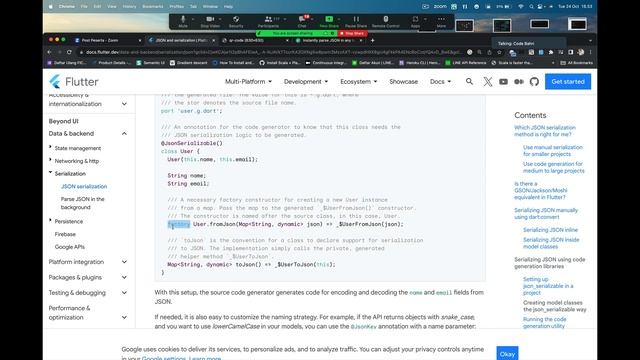This screenshot has height=360, width=640.
Task: Open Zoom Chat panel
Action: (302, 21)
